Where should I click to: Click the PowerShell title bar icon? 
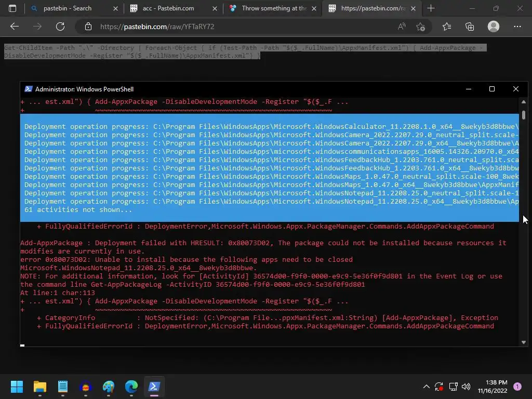(x=29, y=89)
